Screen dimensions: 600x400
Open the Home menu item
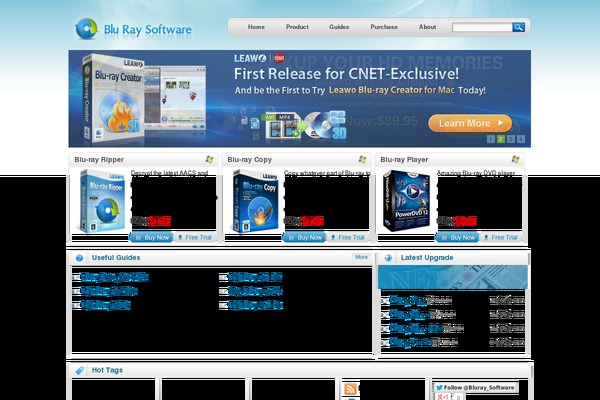(x=256, y=27)
